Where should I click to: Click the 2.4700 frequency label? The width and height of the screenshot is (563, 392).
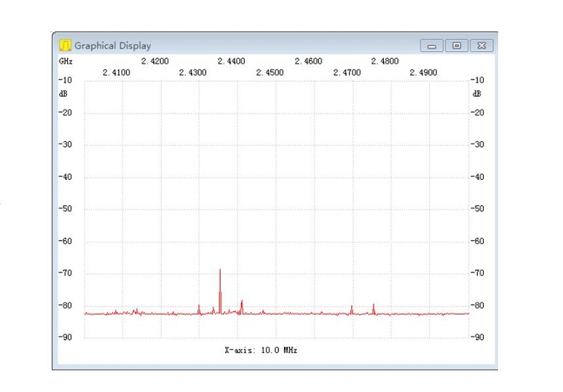point(347,73)
